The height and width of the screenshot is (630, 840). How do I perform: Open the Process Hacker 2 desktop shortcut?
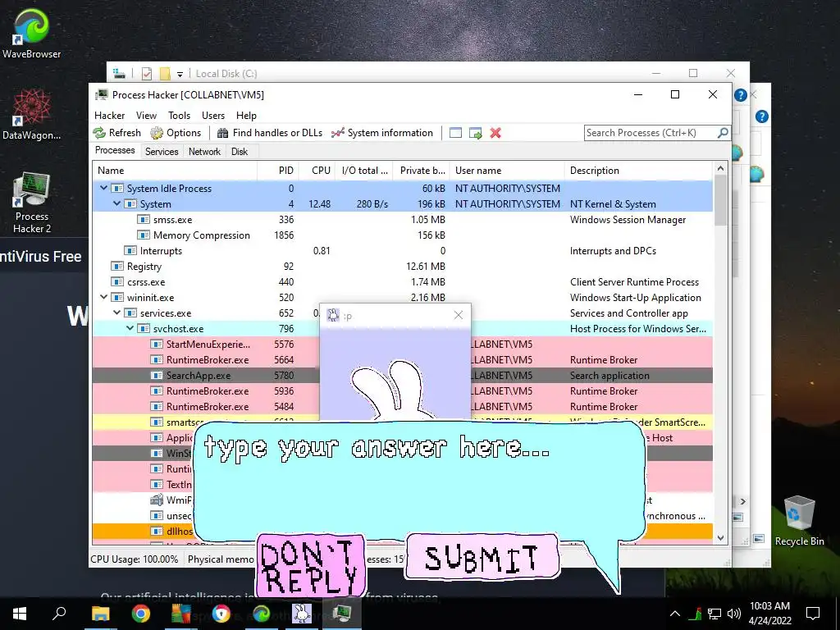pos(32,203)
